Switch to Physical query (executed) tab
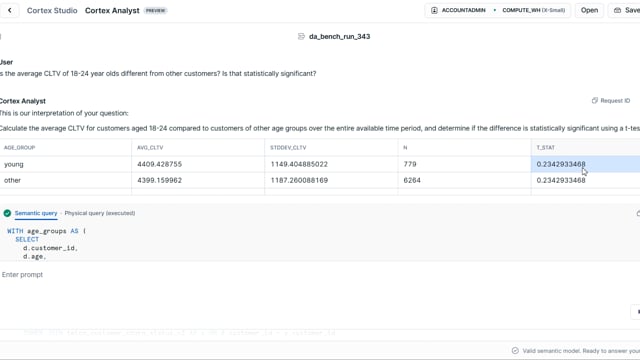640x360 pixels. coord(100,213)
